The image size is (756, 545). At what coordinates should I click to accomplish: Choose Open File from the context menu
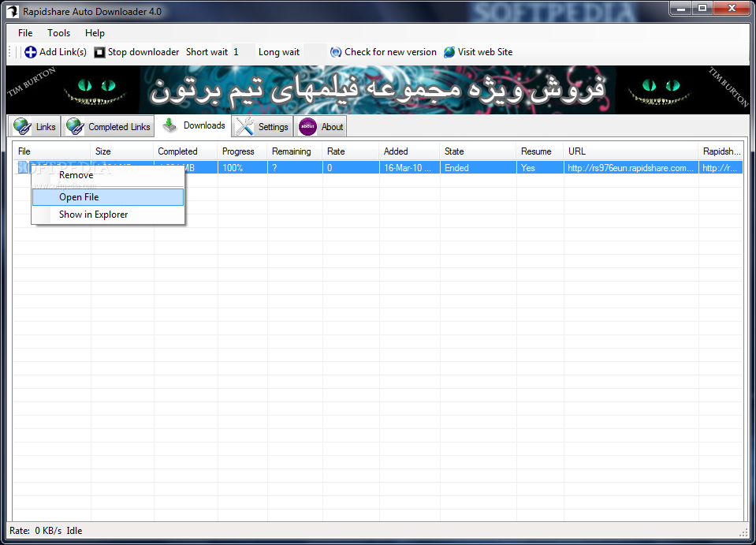tap(108, 196)
